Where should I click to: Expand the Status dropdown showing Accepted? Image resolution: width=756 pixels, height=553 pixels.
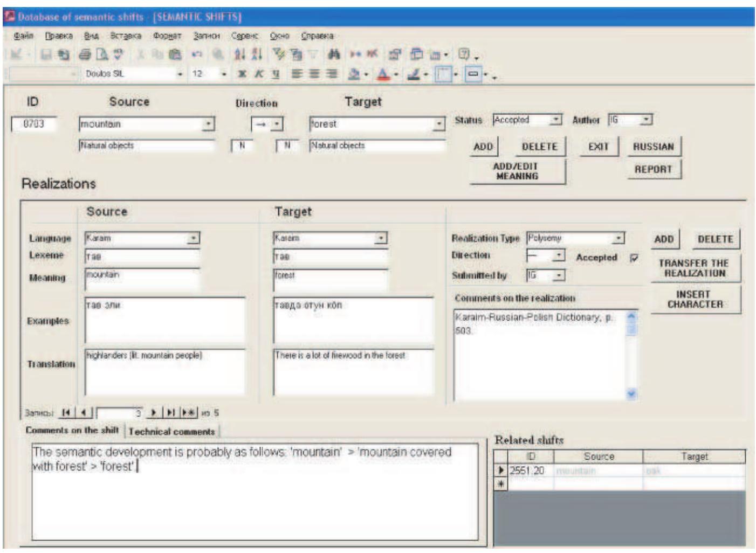(x=555, y=120)
